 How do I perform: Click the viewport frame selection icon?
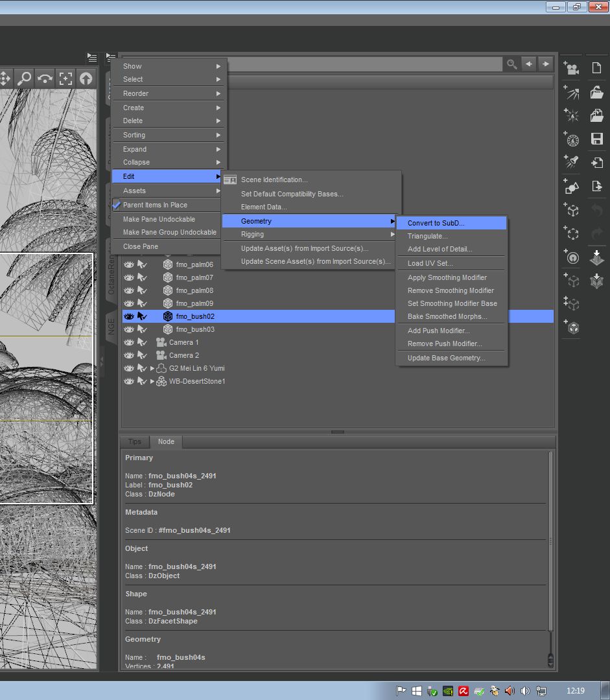65,78
